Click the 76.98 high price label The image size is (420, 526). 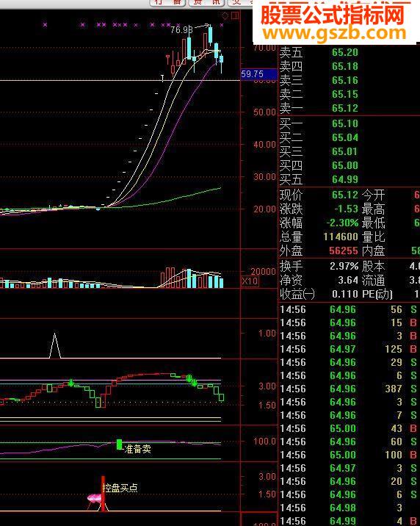pos(181,30)
